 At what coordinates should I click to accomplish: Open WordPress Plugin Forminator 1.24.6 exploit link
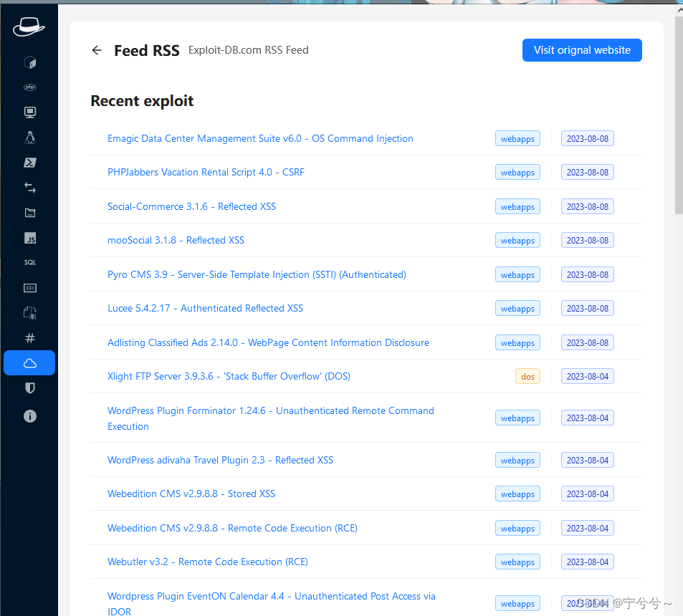tap(270, 418)
